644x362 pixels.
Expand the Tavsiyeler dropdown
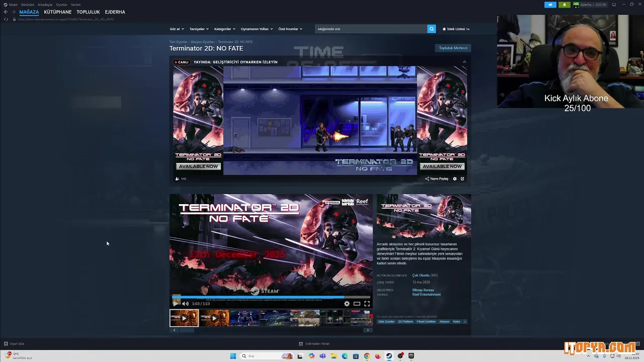199,29
